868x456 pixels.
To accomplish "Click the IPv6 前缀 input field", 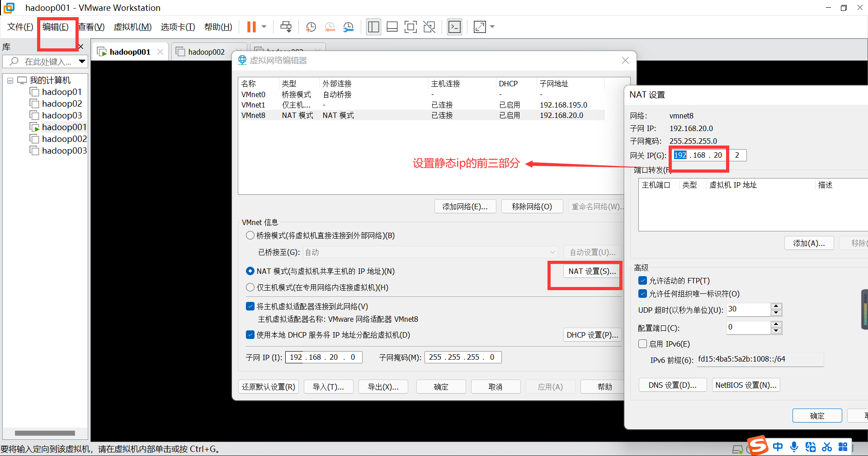I will click(x=760, y=359).
